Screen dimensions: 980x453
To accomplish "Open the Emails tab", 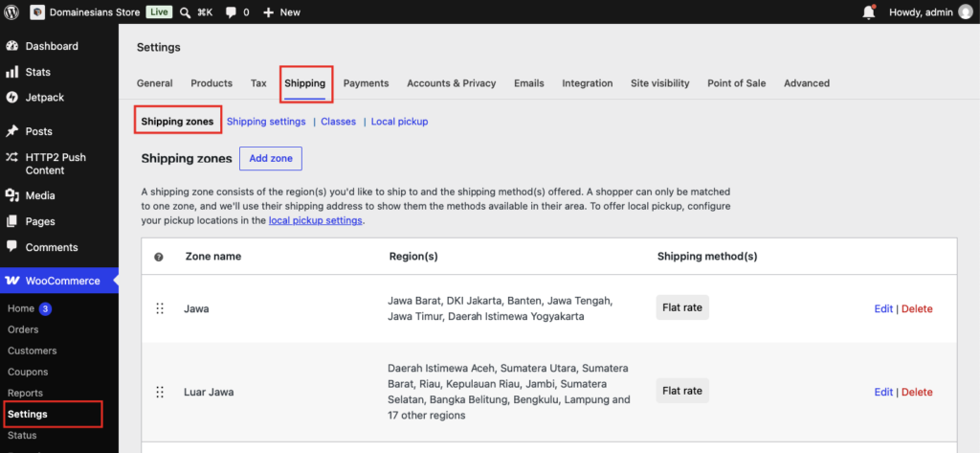I will pyautogui.click(x=528, y=83).
